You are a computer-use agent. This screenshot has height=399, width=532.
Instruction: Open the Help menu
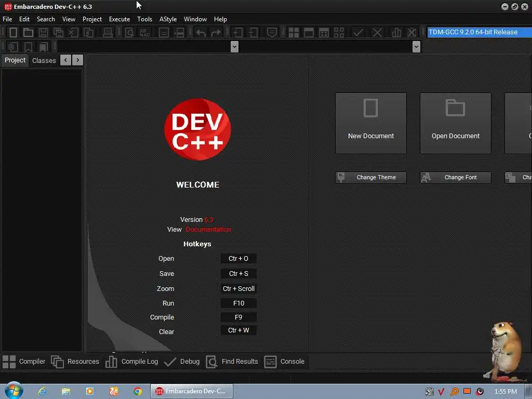coord(220,19)
